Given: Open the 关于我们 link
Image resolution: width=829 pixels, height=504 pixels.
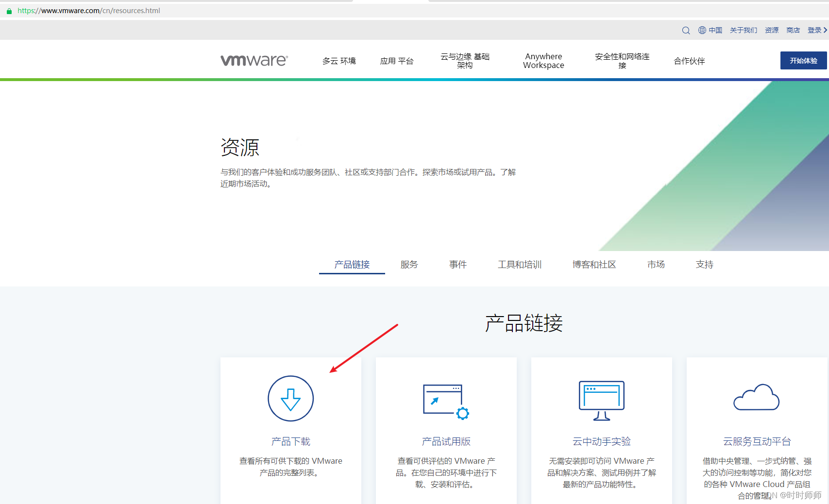Looking at the screenshot, I should [x=744, y=30].
